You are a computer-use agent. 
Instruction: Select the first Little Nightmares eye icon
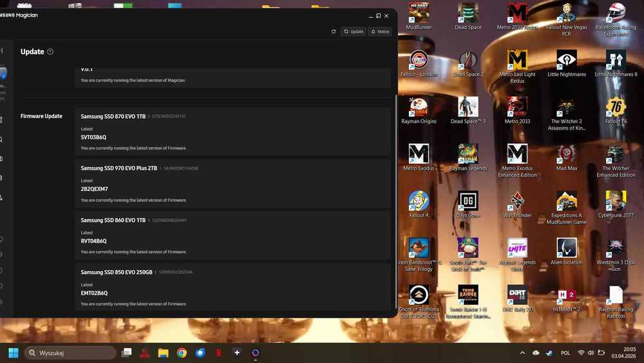coord(566,64)
